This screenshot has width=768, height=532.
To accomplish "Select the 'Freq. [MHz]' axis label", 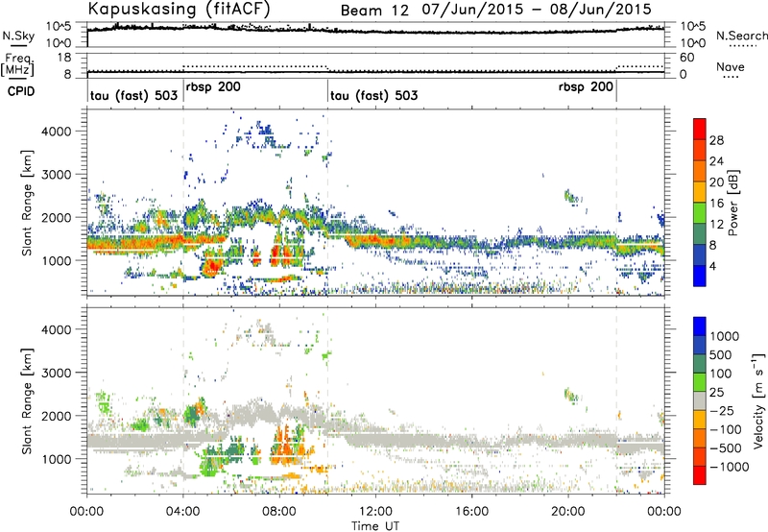I will coord(18,64).
